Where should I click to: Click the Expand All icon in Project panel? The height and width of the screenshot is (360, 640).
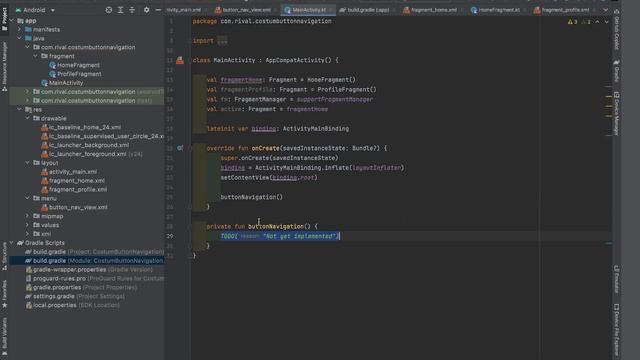coord(120,10)
